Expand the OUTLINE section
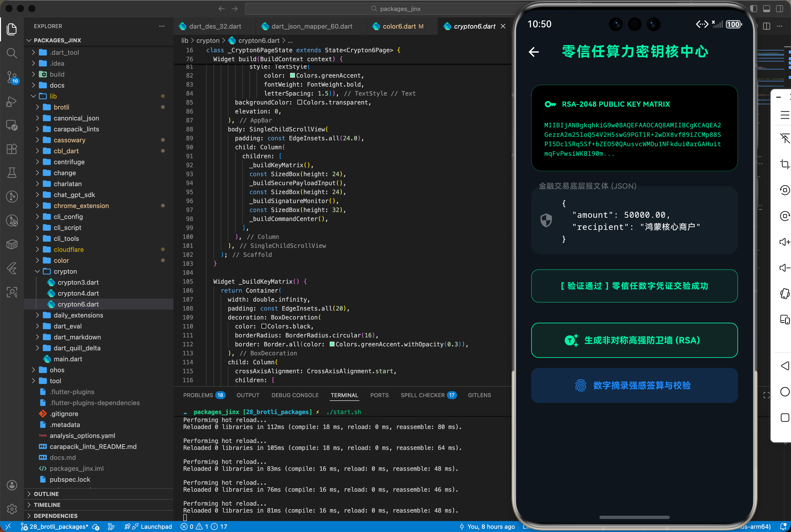791x532 pixels. click(46, 494)
